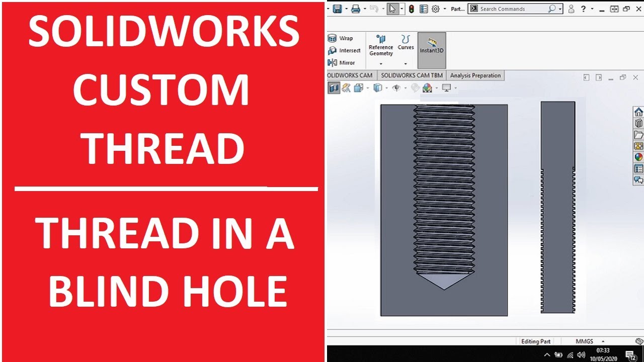This screenshot has width=644, height=362.
Task: Expand Help dropdown arrow
Action: pos(592,9)
